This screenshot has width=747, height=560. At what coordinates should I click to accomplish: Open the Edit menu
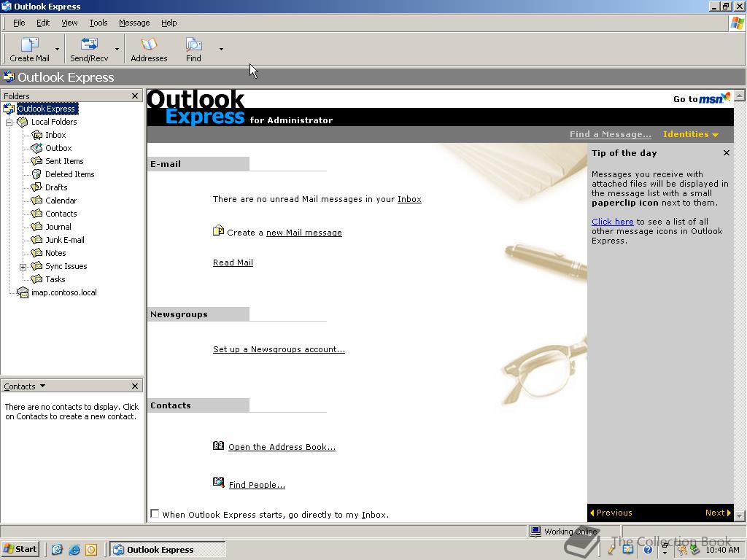43,23
